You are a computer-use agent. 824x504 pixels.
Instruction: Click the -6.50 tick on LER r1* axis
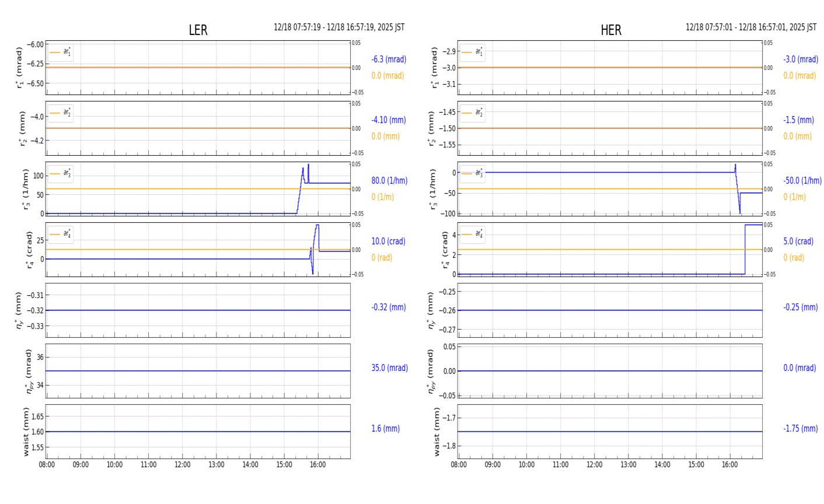36,83
